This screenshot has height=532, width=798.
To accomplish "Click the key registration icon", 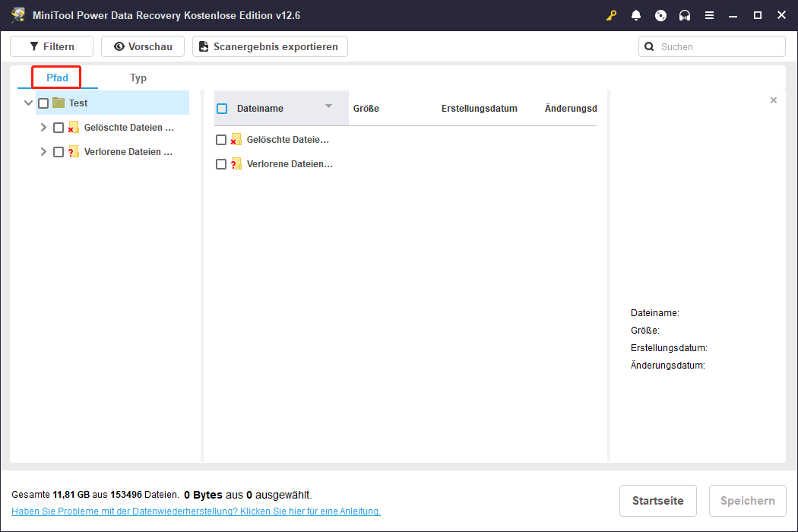I will tap(611, 15).
